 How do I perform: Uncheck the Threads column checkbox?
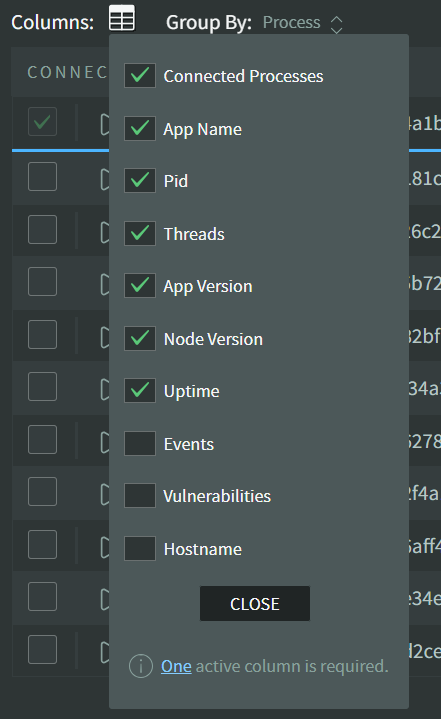coord(140,233)
